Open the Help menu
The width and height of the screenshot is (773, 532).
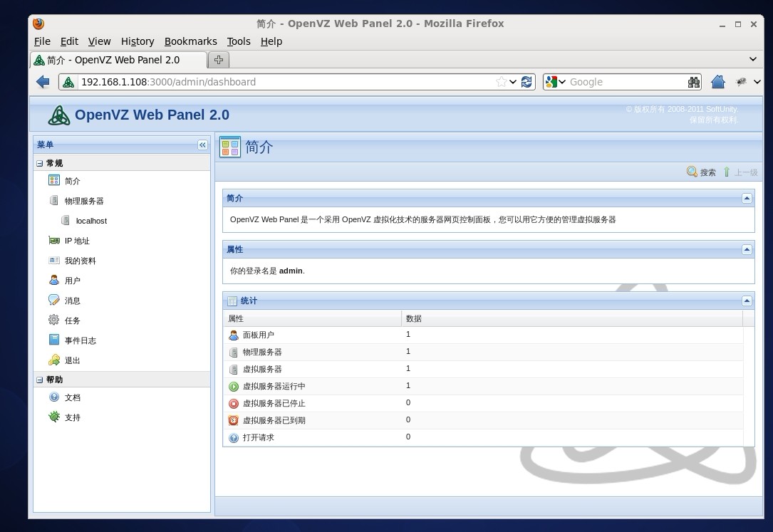[x=271, y=41]
